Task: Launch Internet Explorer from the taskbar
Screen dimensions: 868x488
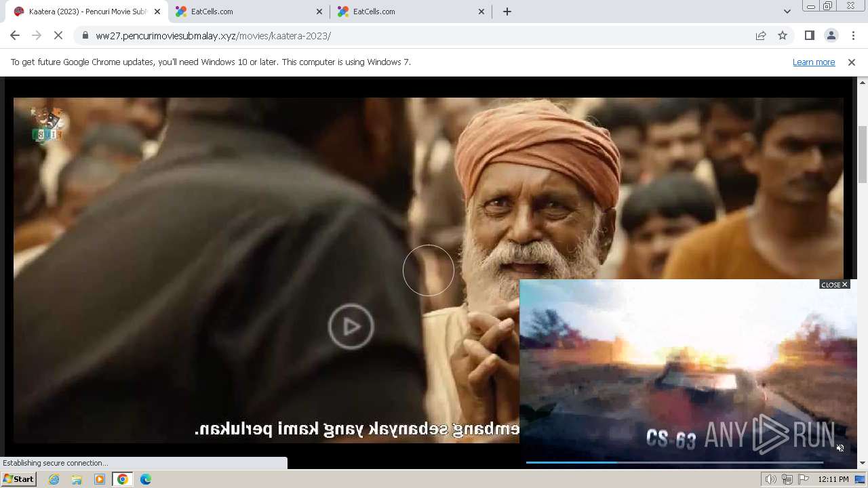Action: tap(54, 479)
